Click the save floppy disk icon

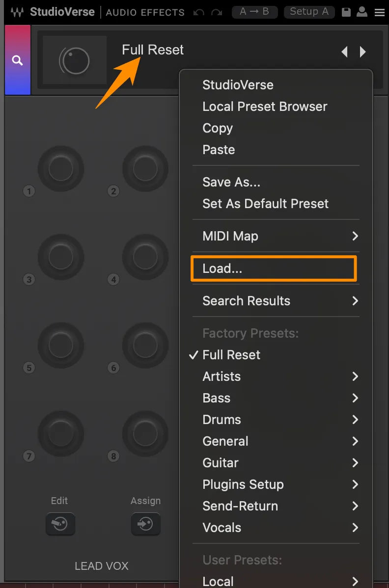pos(346,12)
